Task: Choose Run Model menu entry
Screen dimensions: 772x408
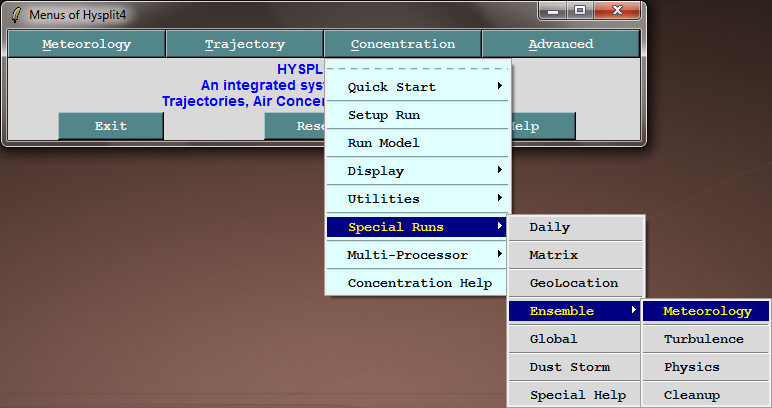Action: pos(418,143)
